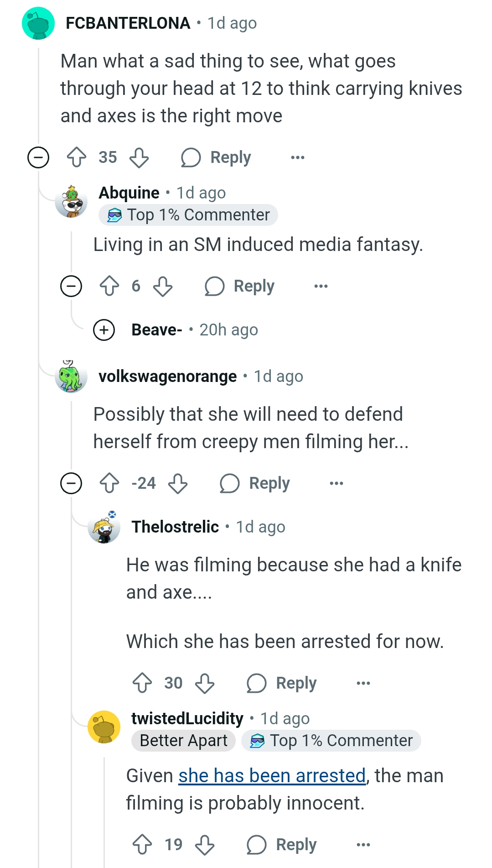Reply to twistedLucidity's comment
This screenshot has width=492, height=868.
click(282, 845)
